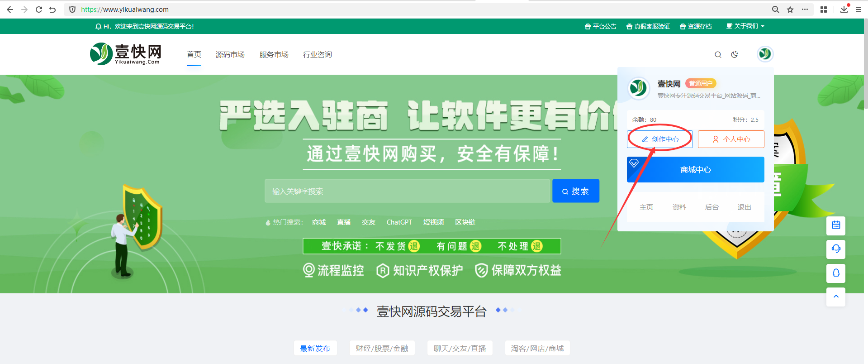Open the browser hamburger menu
868x364 pixels.
pos(859,10)
